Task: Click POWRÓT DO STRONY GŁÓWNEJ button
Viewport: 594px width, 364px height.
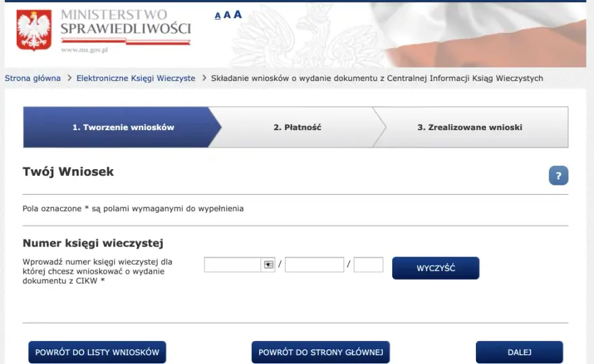Action: click(321, 353)
